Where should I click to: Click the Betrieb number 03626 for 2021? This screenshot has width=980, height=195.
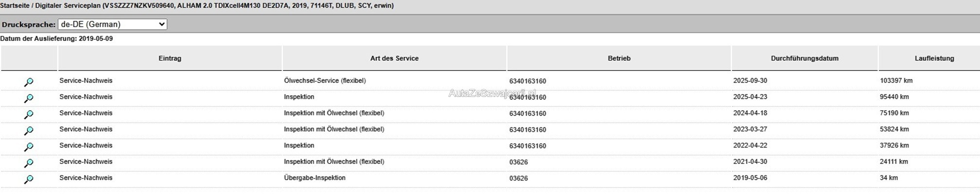518,162
